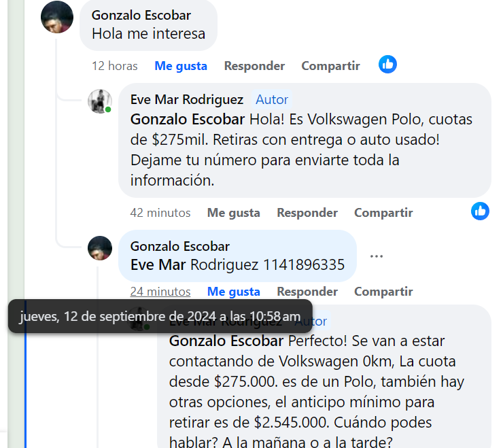The image size is (503, 448).
Task: Open the three-dots options for Gonzalo's phone number comment
Action: point(377,256)
